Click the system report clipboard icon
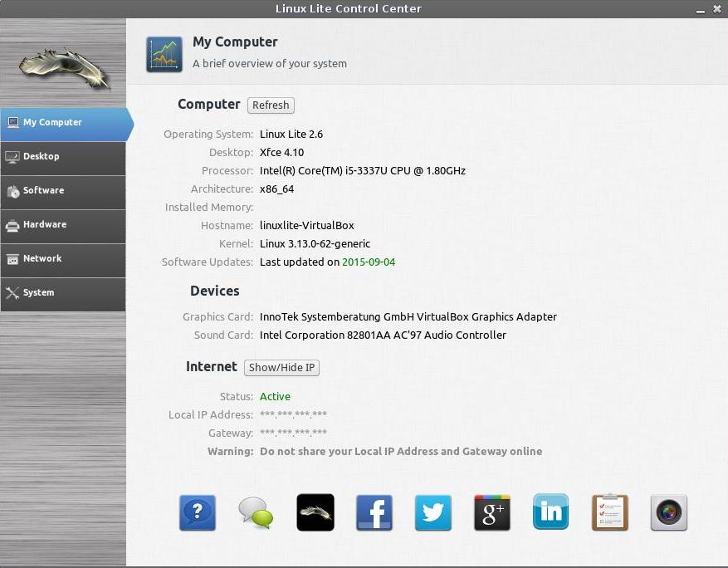The image size is (728, 568). pos(609,512)
